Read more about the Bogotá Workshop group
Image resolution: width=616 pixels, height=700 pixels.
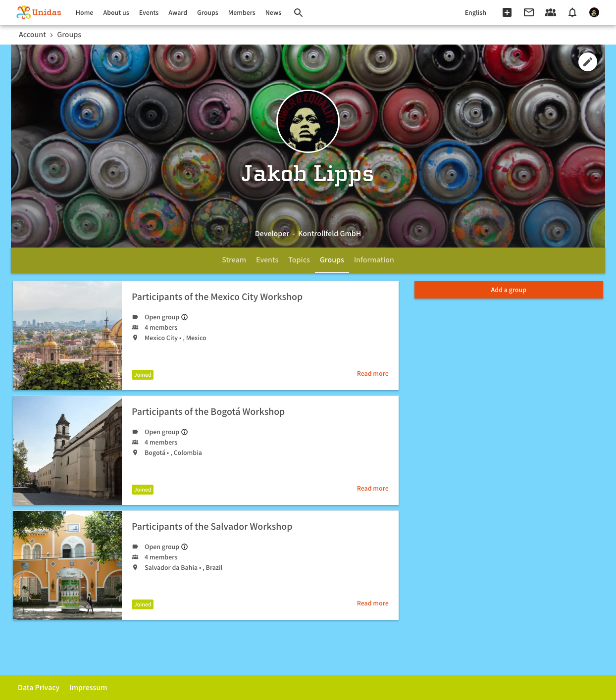(x=373, y=489)
